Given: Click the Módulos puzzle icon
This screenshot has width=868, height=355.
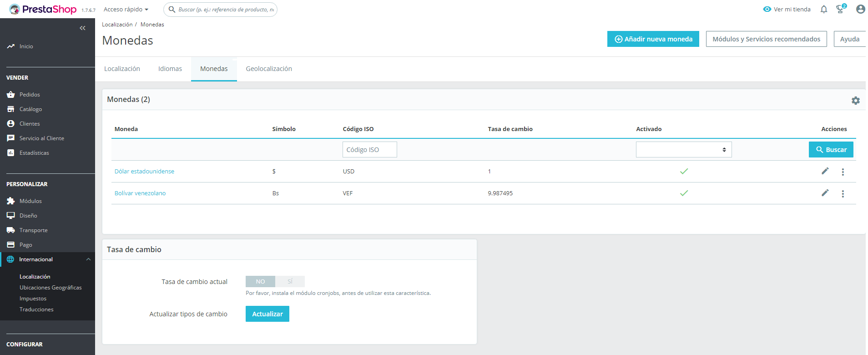Looking at the screenshot, I should coord(11,201).
